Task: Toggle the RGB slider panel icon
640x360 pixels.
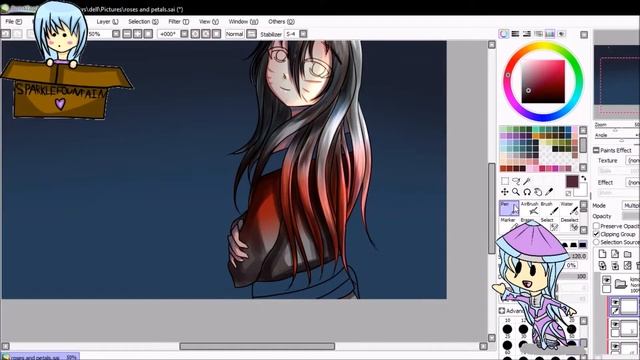Action: pyautogui.click(x=516, y=34)
